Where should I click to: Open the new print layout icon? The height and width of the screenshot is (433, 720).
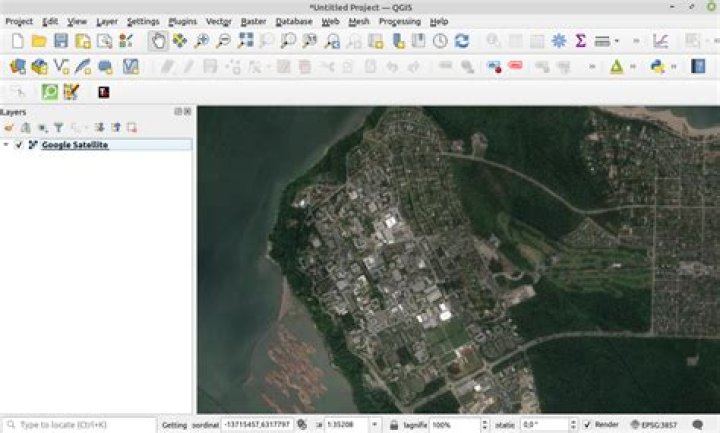(x=83, y=41)
